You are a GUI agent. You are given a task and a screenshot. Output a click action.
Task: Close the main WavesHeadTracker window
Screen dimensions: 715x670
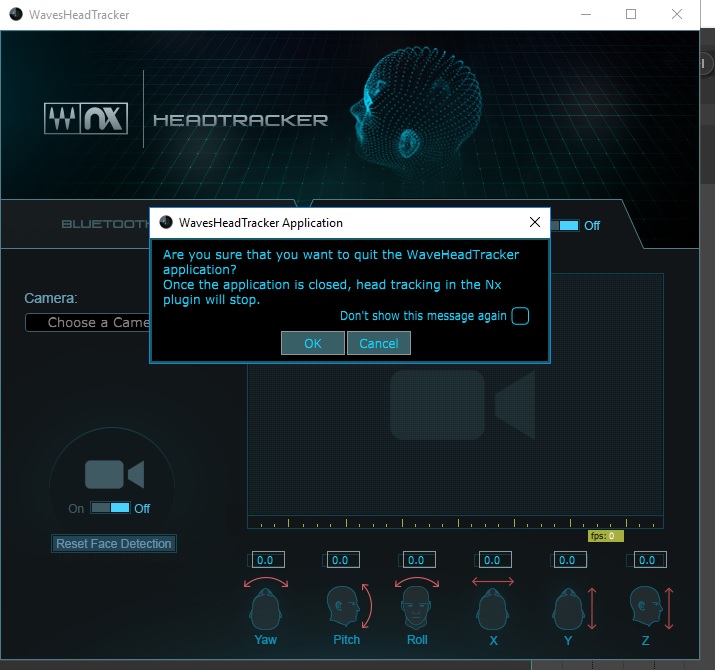click(677, 15)
